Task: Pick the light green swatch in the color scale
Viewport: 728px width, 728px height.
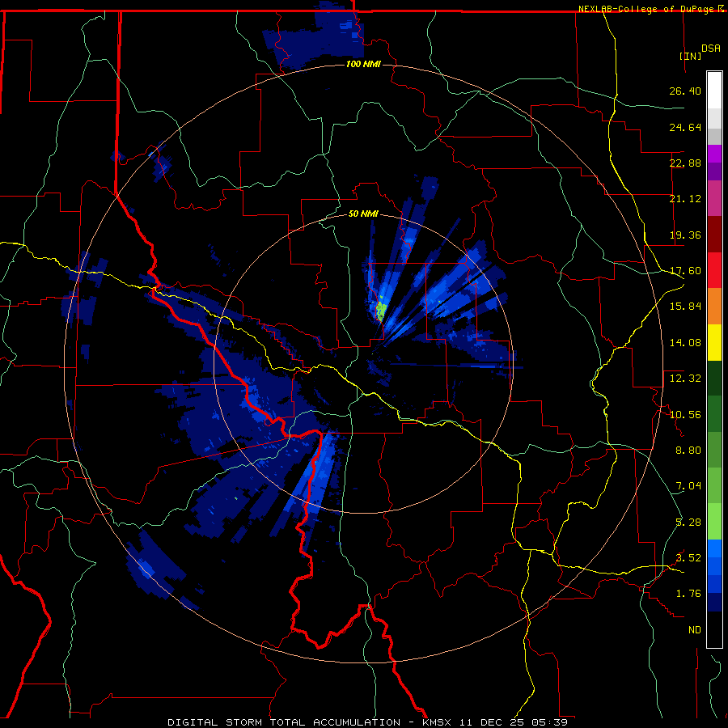Action: (x=714, y=522)
